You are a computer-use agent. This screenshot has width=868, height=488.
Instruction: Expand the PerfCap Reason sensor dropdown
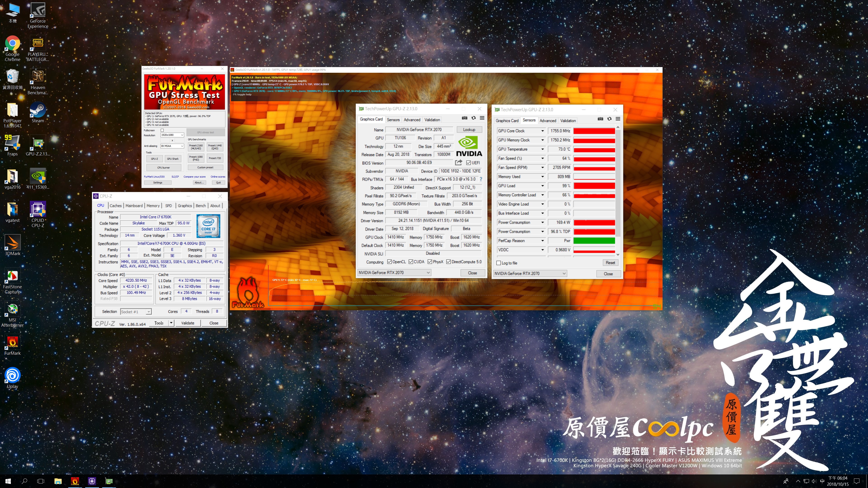542,241
